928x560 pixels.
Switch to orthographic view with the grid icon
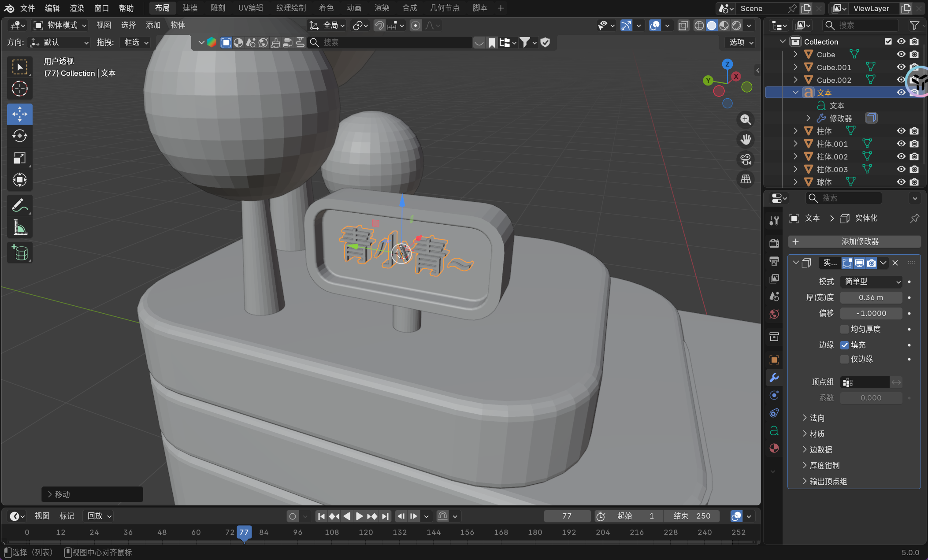pos(746,179)
